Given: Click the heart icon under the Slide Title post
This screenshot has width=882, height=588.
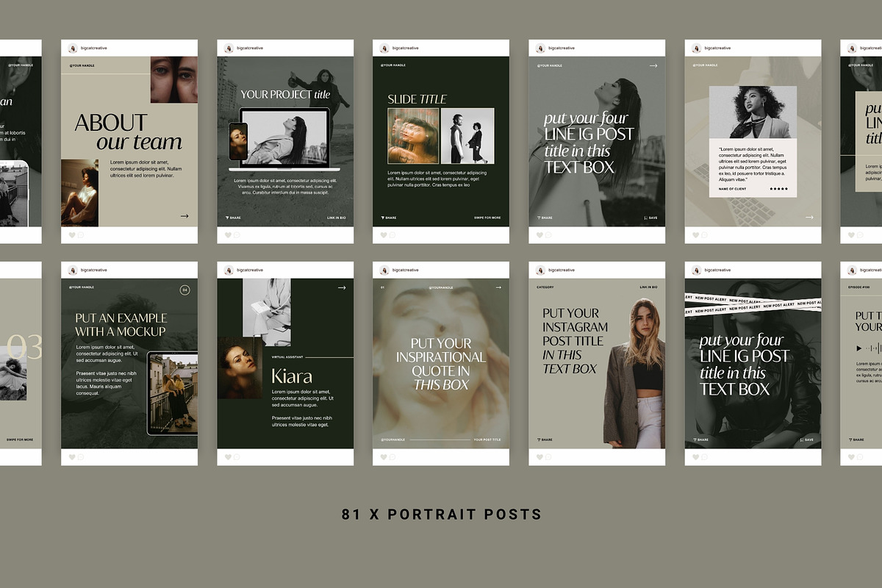Looking at the screenshot, I should (384, 235).
